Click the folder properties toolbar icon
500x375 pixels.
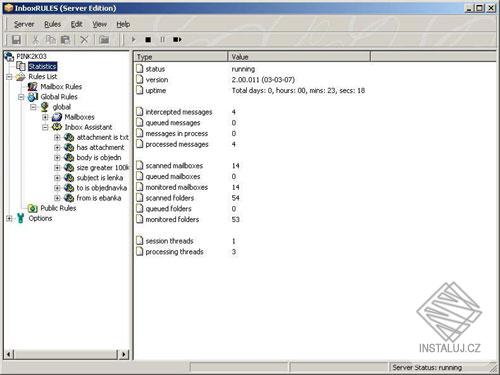click(104, 40)
